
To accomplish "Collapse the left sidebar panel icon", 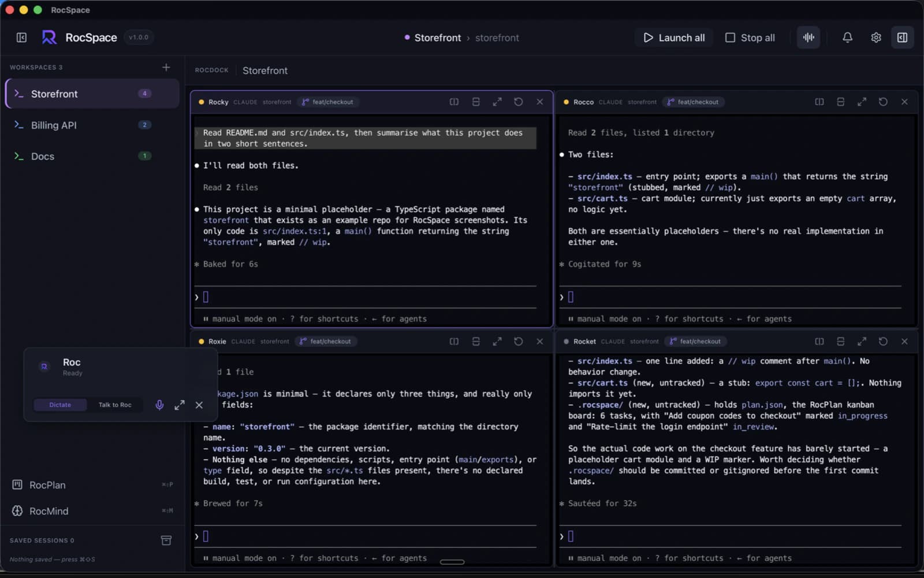I will tap(21, 38).
